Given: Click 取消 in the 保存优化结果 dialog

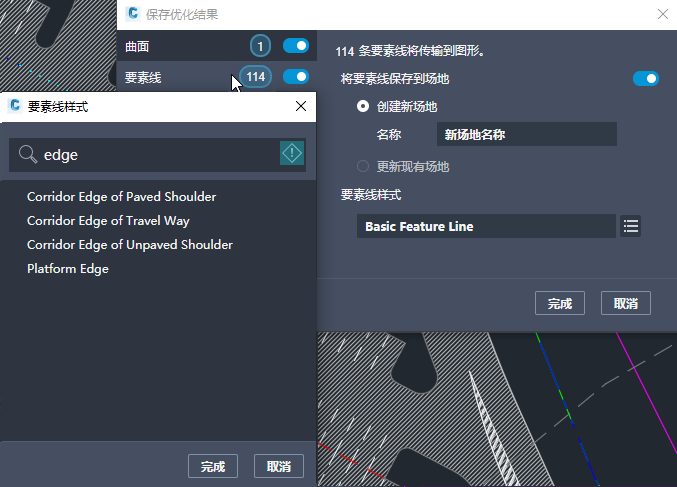Looking at the screenshot, I should coord(626,303).
